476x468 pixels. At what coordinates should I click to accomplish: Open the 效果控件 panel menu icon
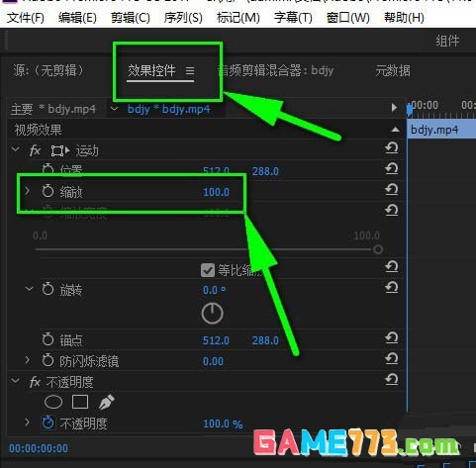[x=190, y=70]
